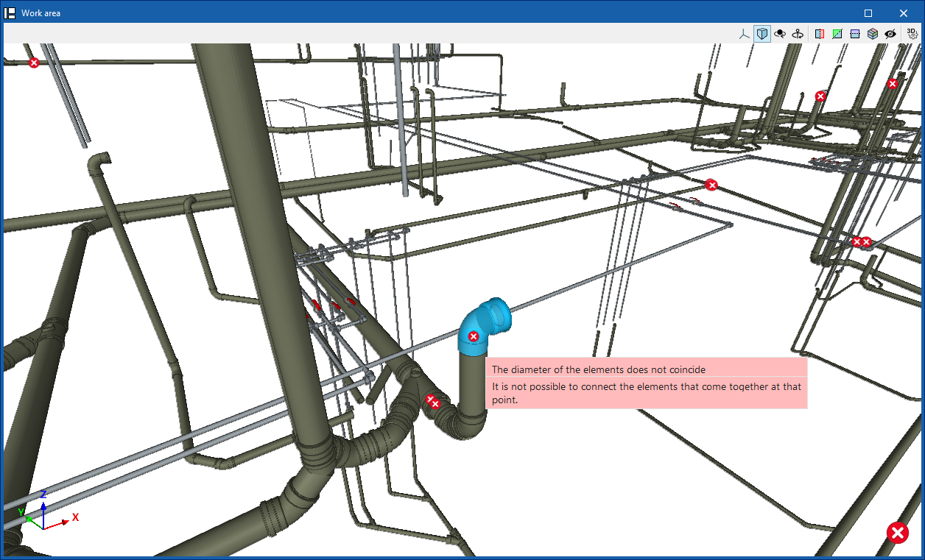The height and width of the screenshot is (560, 925).
Task: Click the error marker on the blue elbow
Action: pos(474,336)
